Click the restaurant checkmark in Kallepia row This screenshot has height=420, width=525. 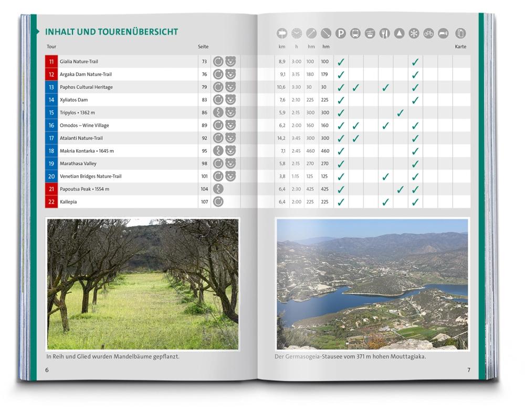[x=385, y=202]
